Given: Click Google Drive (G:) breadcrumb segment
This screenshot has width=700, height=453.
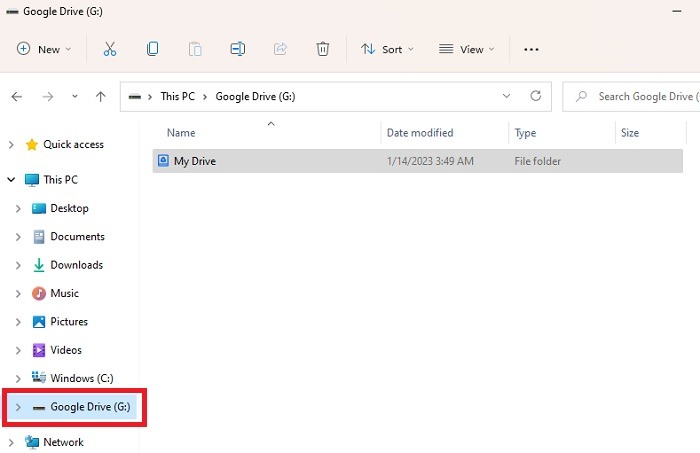Looking at the screenshot, I should pyautogui.click(x=255, y=96).
